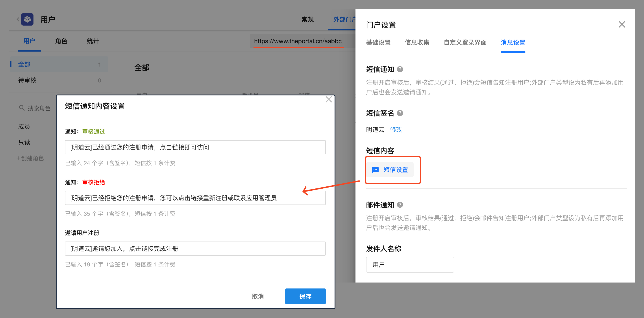
Task: Click help icon next to 邮件通知
Action: tap(400, 205)
